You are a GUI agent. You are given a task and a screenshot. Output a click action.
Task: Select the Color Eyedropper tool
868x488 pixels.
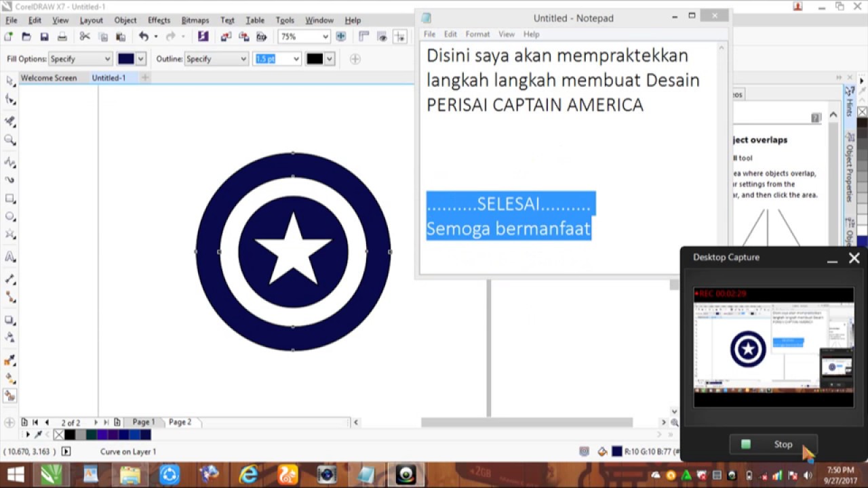pyautogui.click(x=10, y=360)
